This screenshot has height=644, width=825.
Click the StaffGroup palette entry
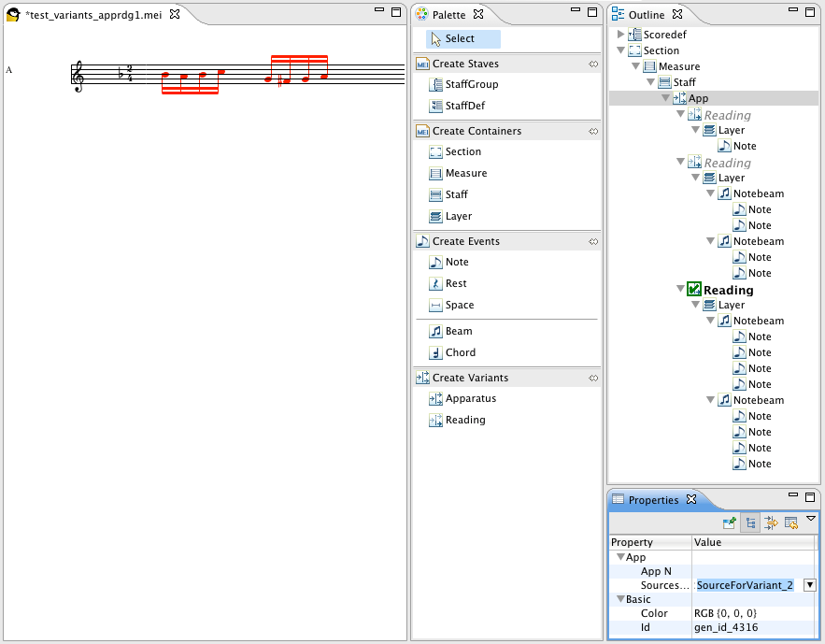[x=471, y=84]
